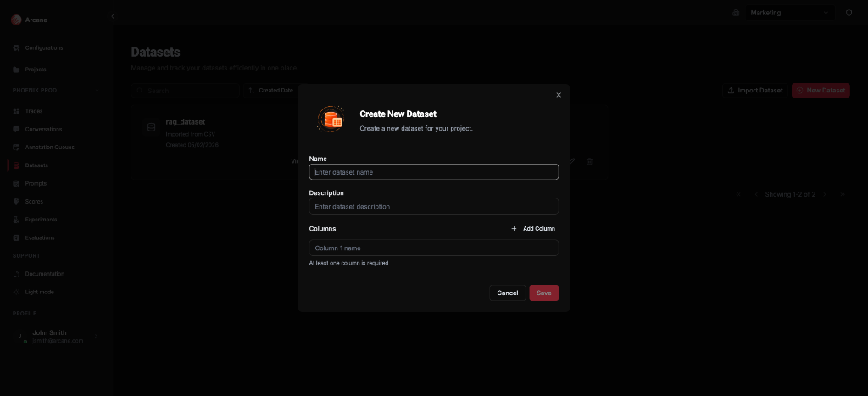The width and height of the screenshot is (868, 396).
Task: Open the Evaluations page
Action: 40,237
